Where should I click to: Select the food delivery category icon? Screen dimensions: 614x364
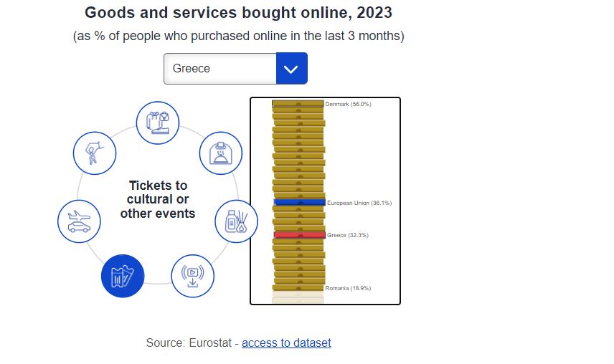tap(220, 153)
